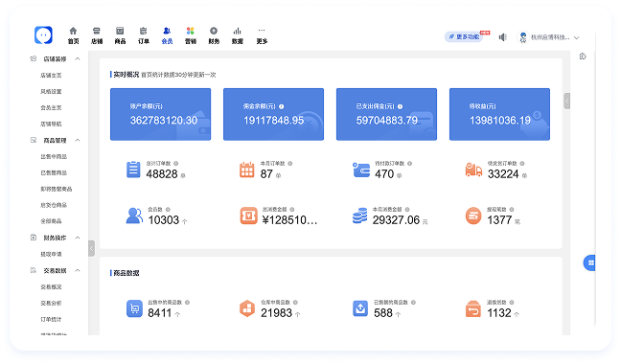This screenshot has height=364, width=621.
Task: Click the 商品数据 section heading
Action: pos(126,273)
